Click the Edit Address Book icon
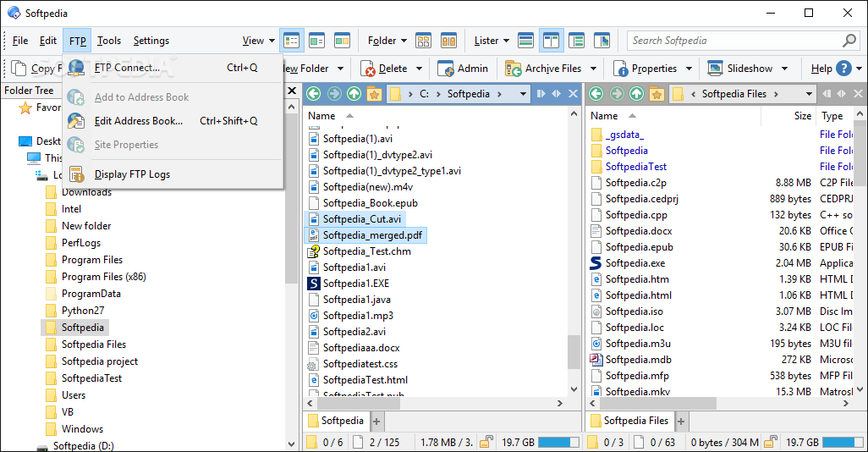This screenshot has height=452, width=868. [76, 121]
